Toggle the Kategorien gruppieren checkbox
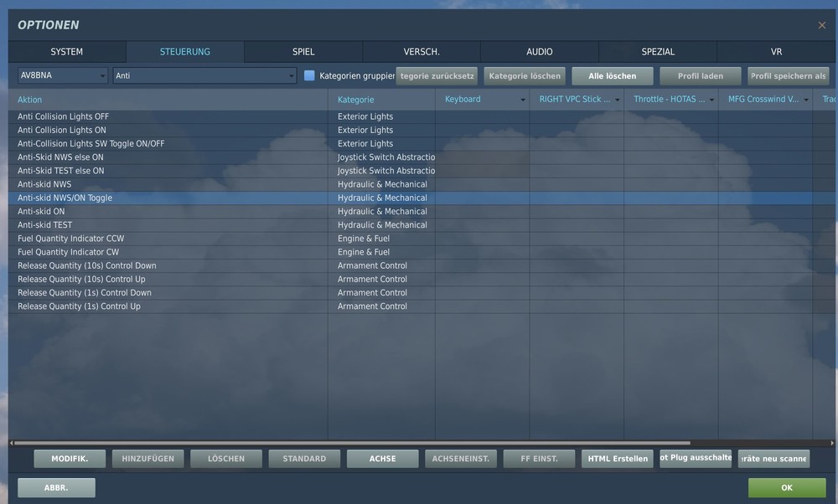The height and width of the screenshot is (504, 838). pyautogui.click(x=309, y=75)
